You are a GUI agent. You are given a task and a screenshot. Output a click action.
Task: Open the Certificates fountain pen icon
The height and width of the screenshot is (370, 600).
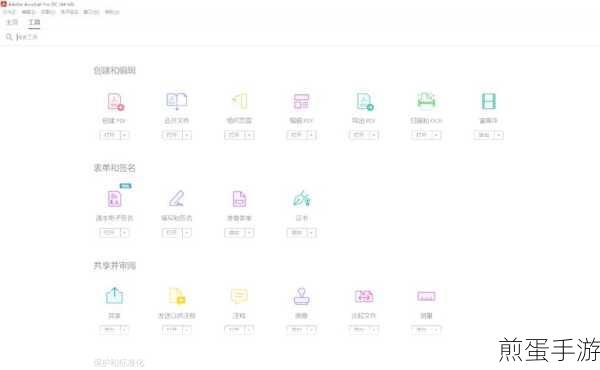pos(302,199)
